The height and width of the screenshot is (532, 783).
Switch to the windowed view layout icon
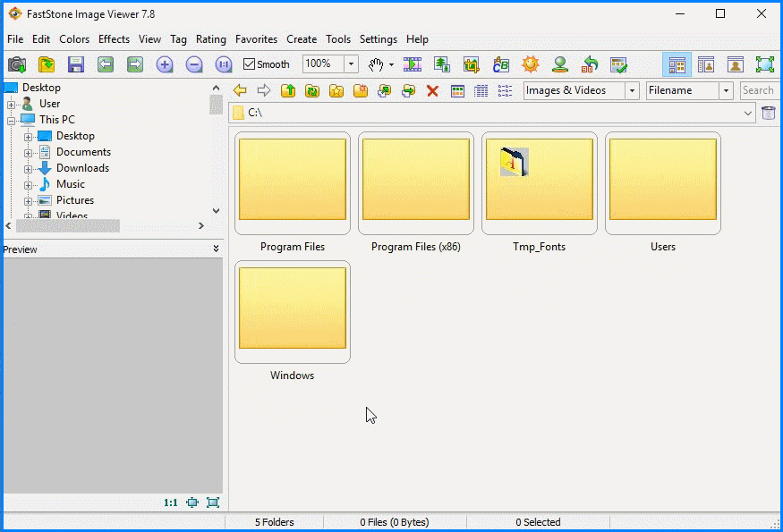pyautogui.click(x=706, y=64)
